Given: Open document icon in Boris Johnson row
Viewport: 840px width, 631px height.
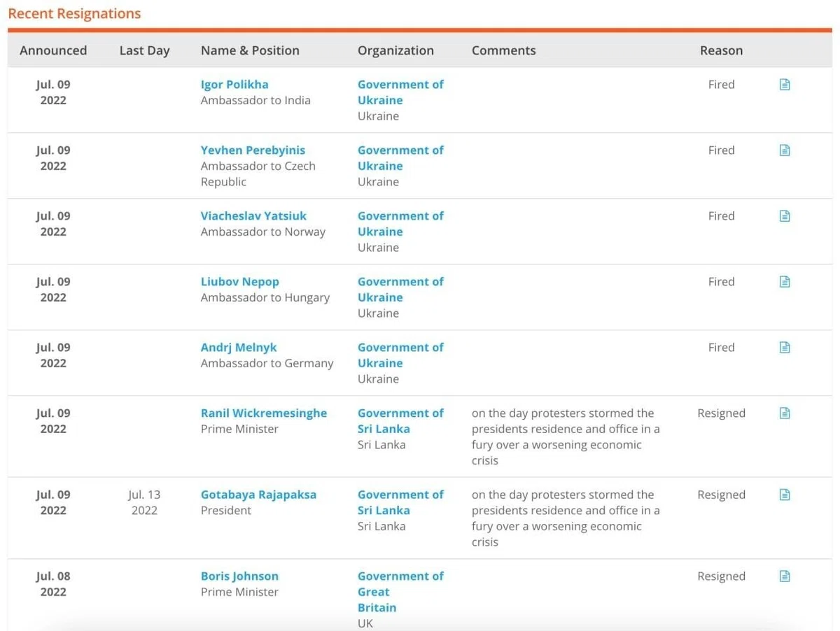Looking at the screenshot, I should pyautogui.click(x=785, y=576).
